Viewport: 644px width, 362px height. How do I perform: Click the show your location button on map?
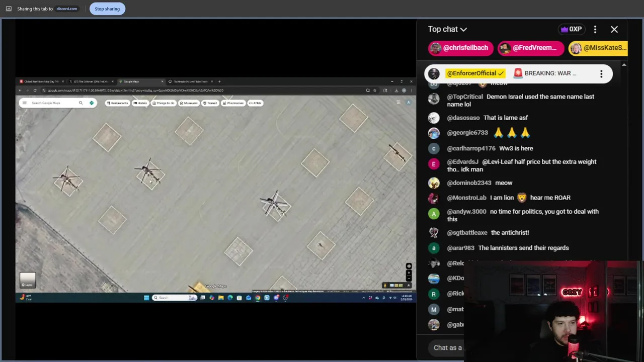tap(409, 266)
